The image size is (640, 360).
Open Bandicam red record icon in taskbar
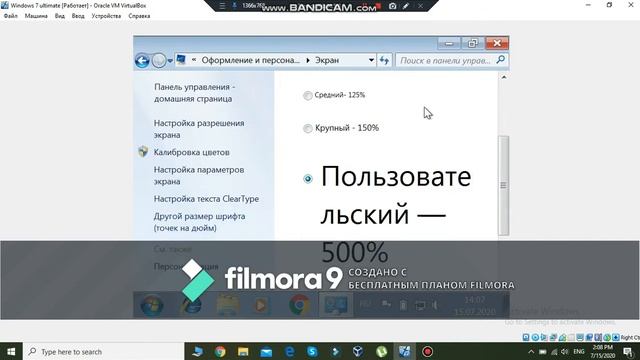click(x=427, y=351)
